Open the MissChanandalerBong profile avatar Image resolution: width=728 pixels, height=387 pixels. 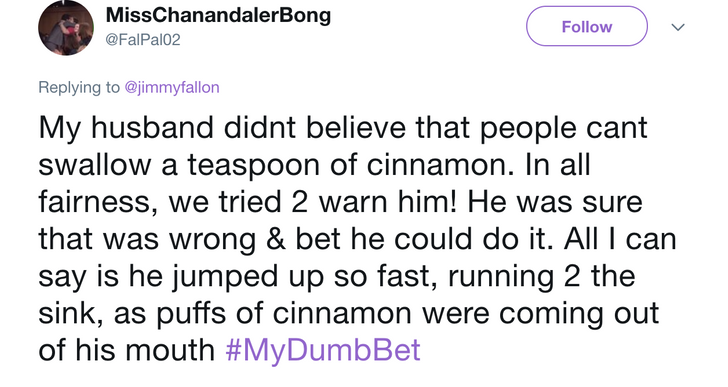point(66,28)
